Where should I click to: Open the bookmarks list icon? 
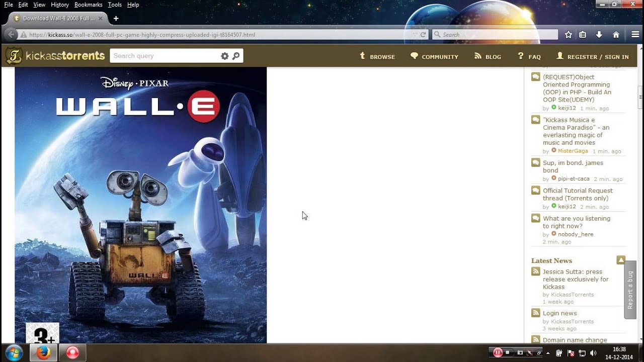coord(583,35)
